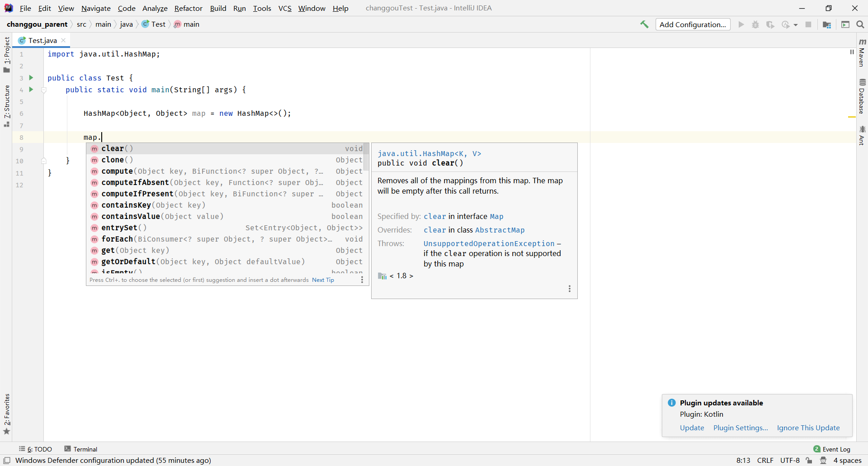Click line separator CRLF in status bar
The image size is (868, 466).
[765, 461]
